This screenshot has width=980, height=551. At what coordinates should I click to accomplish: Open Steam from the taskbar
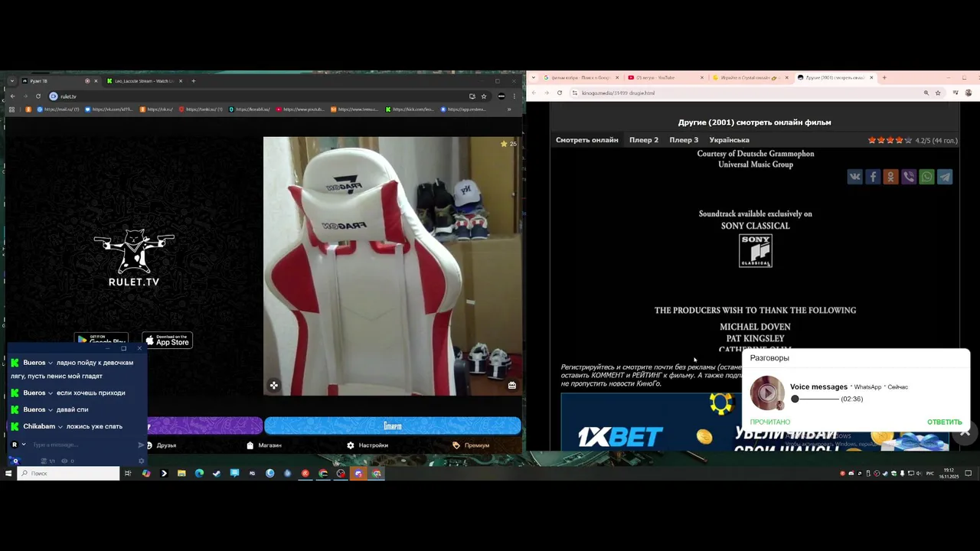pos(217,474)
